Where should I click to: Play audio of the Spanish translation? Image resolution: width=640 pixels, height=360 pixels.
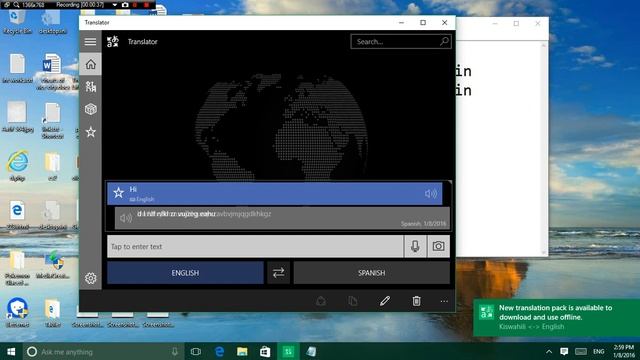point(126,218)
